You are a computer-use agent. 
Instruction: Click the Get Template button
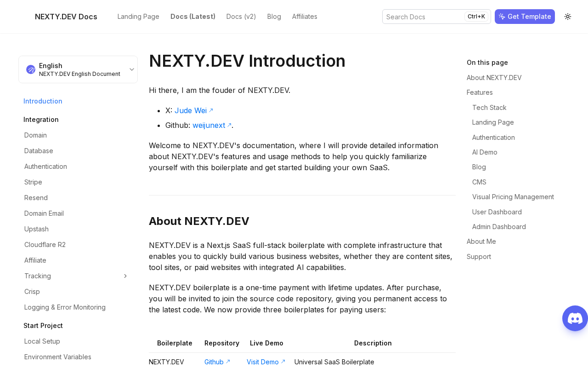point(525,17)
